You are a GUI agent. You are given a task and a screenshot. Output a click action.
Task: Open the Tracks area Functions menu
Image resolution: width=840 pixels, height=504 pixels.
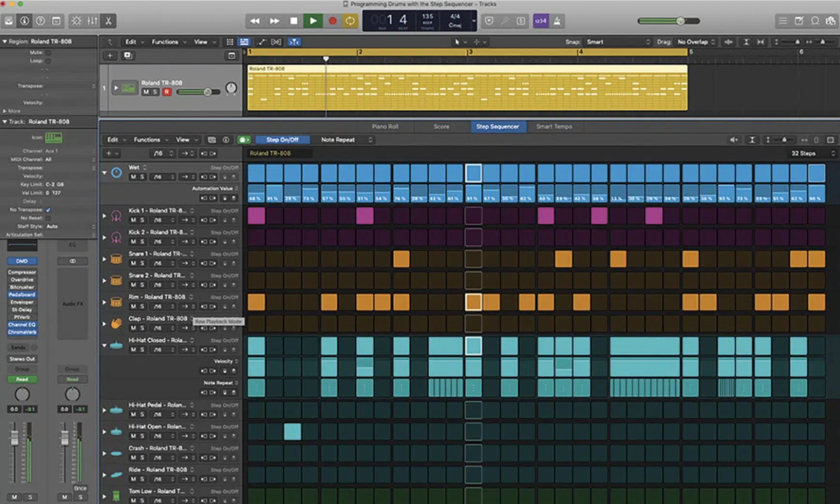168,42
